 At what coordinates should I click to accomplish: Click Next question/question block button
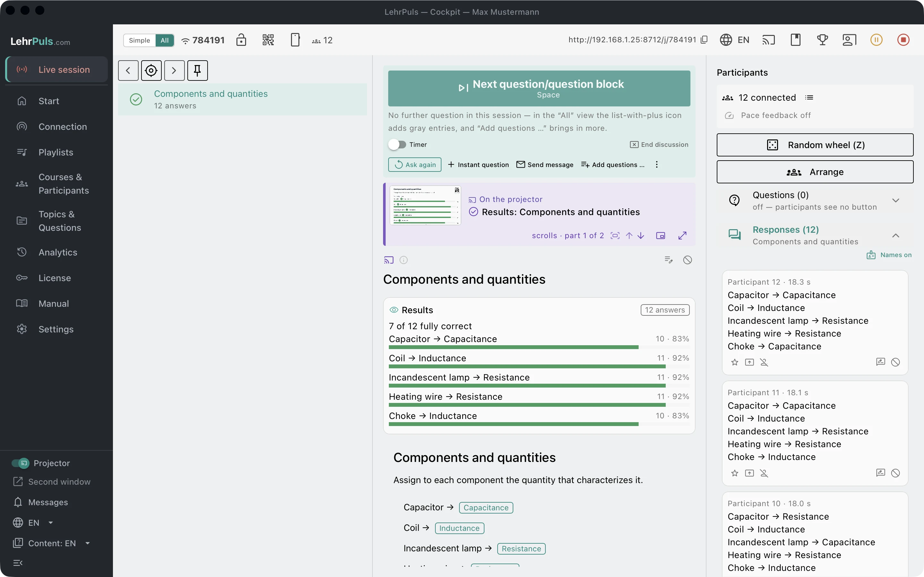pyautogui.click(x=539, y=88)
